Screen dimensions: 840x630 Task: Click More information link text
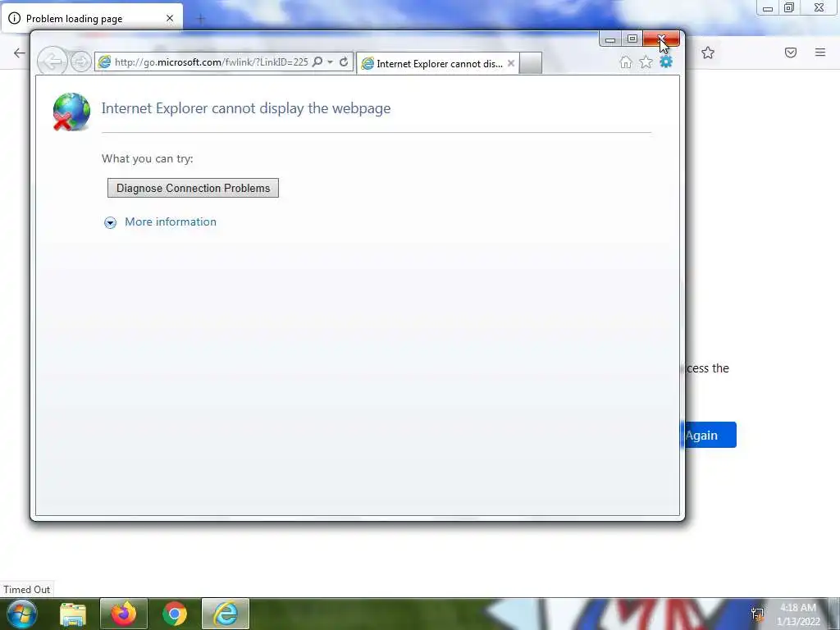(x=171, y=221)
